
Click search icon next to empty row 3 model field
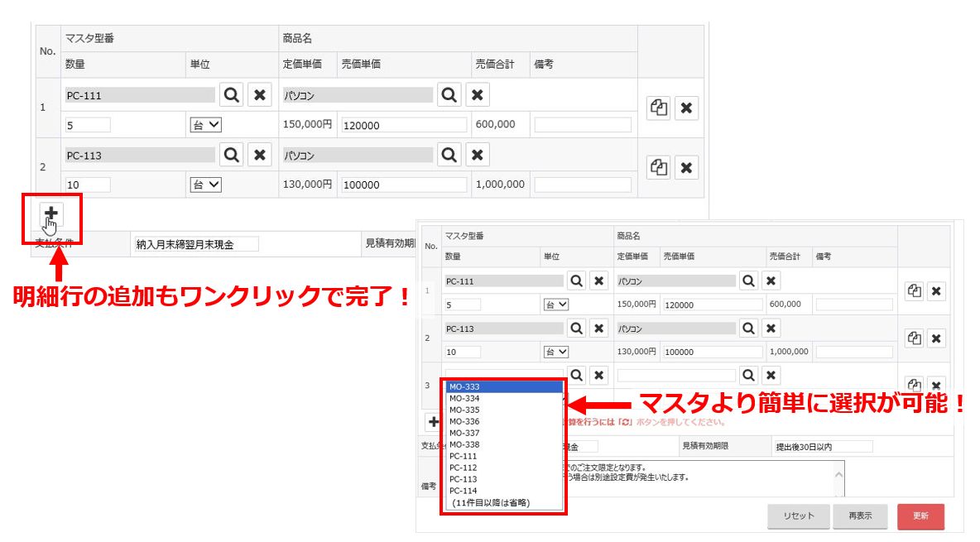coord(576,375)
